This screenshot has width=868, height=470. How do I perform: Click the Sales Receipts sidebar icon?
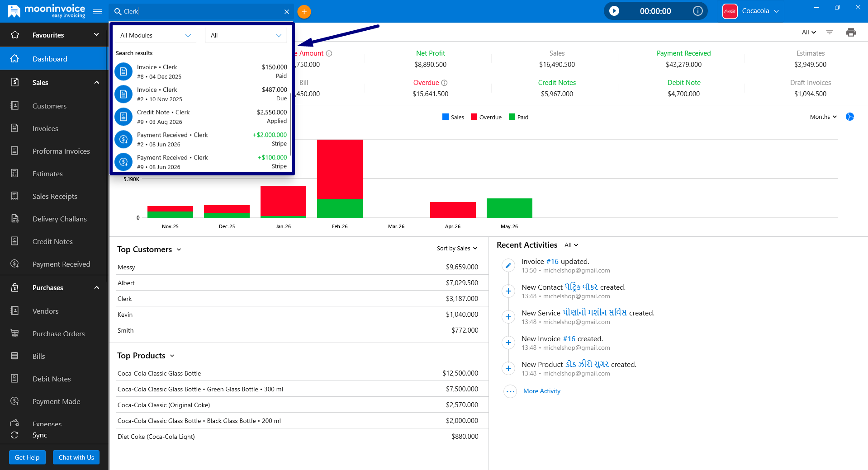point(14,196)
